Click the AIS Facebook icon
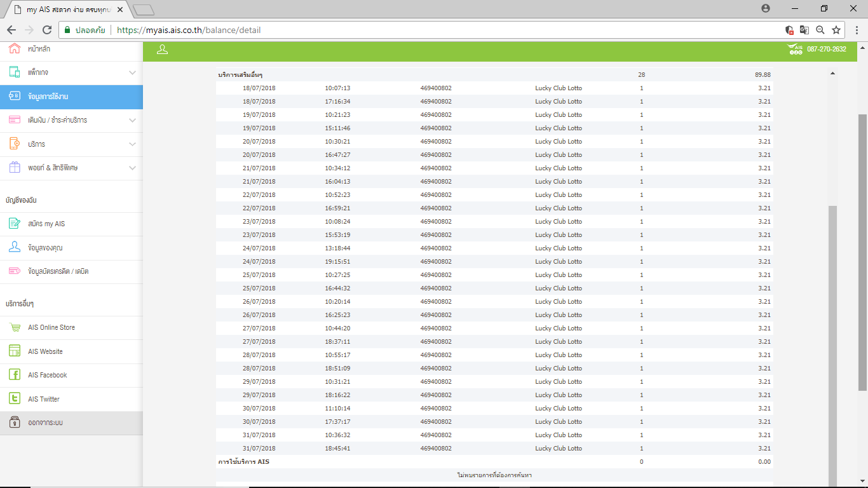This screenshot has width=868, height=488. [15, 375]
